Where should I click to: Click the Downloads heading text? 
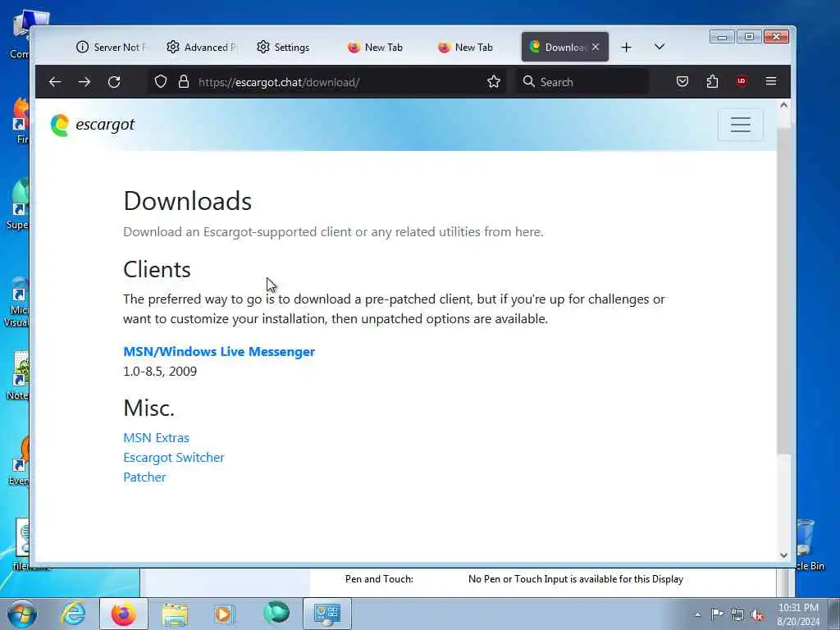pyautogui.click(x=188, y=201)
